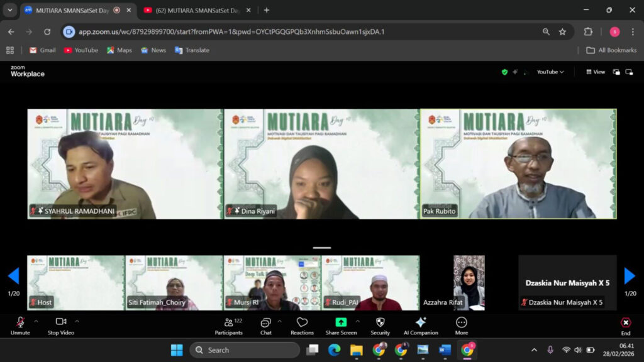Stop Video camera toggle
The height and width of the screenshot is (362, 644).
click(x=61, y=326)
